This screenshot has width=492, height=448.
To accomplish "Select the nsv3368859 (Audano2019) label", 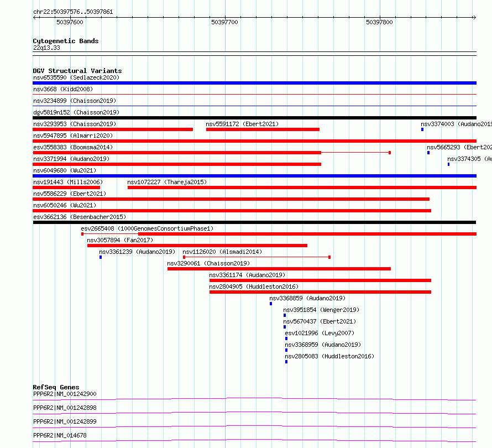I will [x=307, y=298].
